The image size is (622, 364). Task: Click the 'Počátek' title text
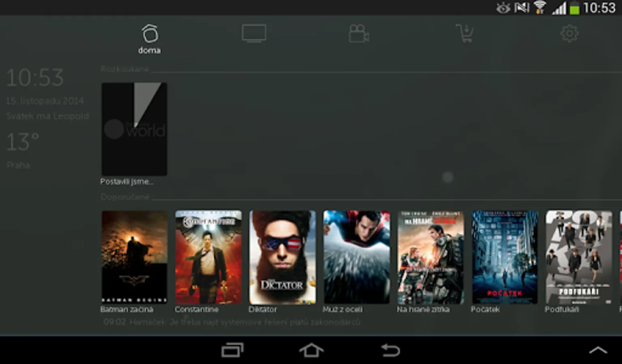485,309
